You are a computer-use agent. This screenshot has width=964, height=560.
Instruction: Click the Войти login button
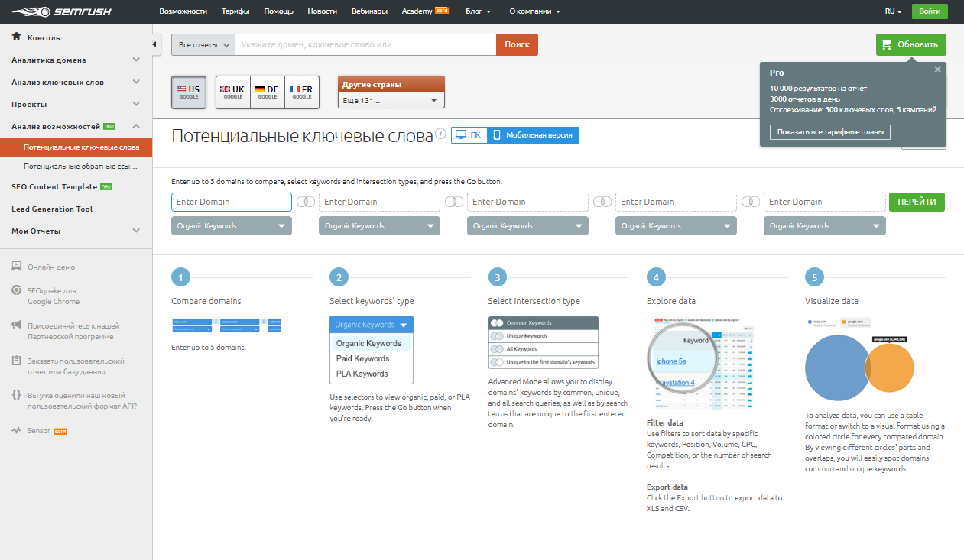(930, 11)
